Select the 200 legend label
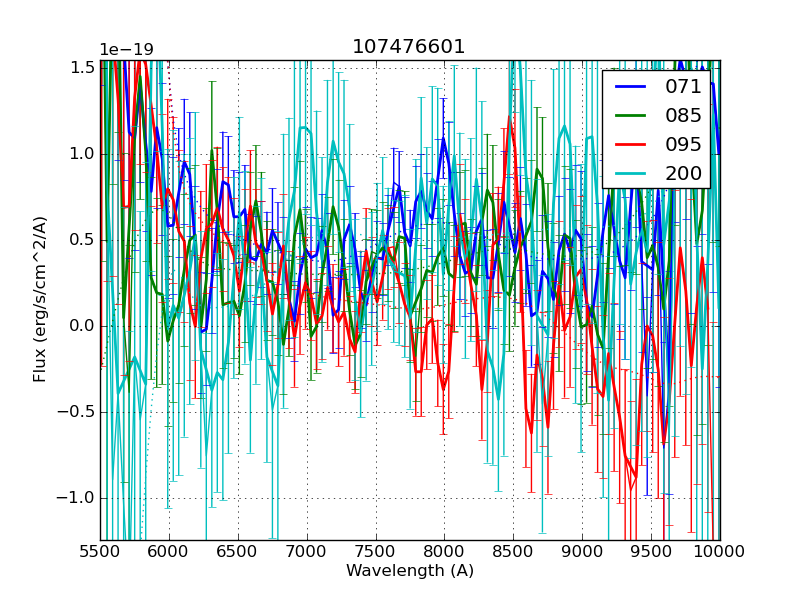Screen dimensions: 800x600 (x=683, y=172)
